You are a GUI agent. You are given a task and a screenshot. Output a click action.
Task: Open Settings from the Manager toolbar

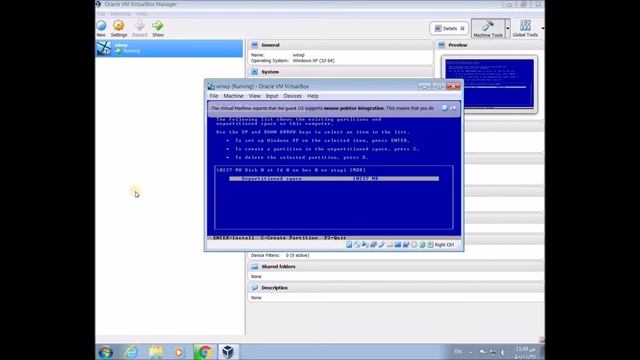coord(119,28)
